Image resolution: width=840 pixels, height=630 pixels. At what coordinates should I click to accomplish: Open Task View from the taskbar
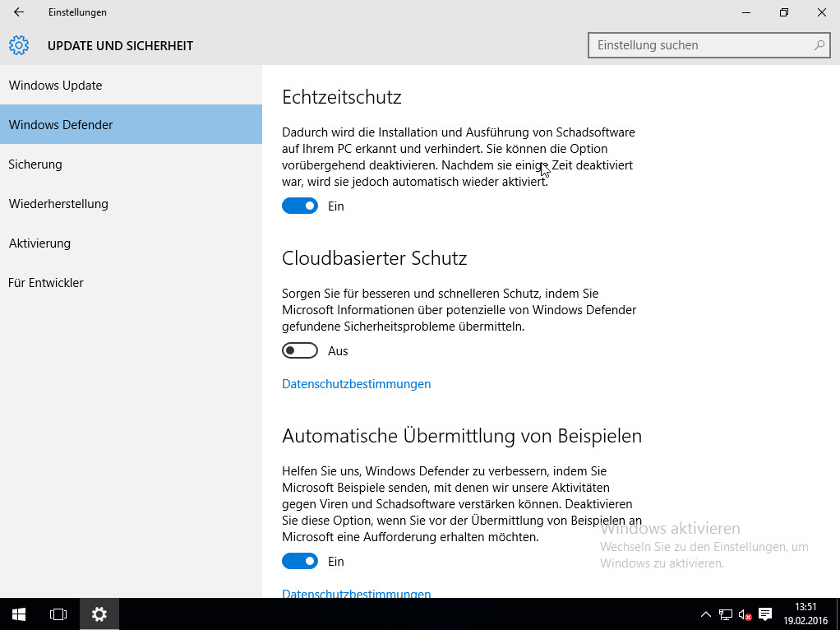point(58,614)
